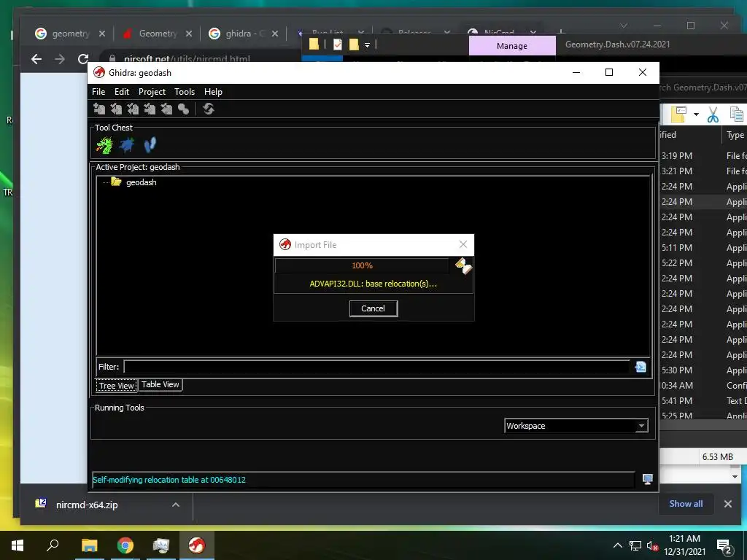Select the Explorer row modified at 3:19 PM
Viewport: 747px width, 560px height.
[704, 156]
